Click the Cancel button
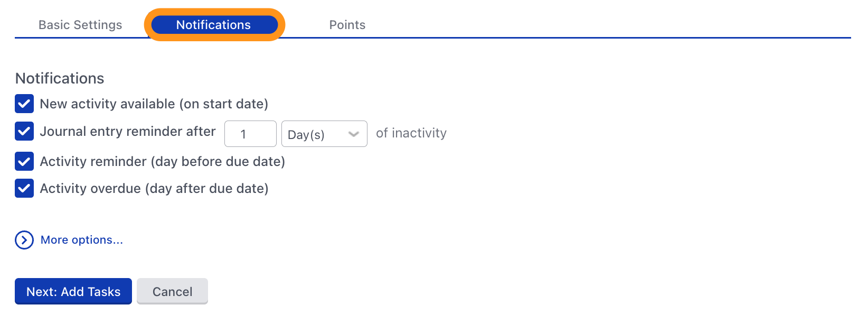This screenshot has height=314, width=868. pyautogui.click(x=172, y=291)
